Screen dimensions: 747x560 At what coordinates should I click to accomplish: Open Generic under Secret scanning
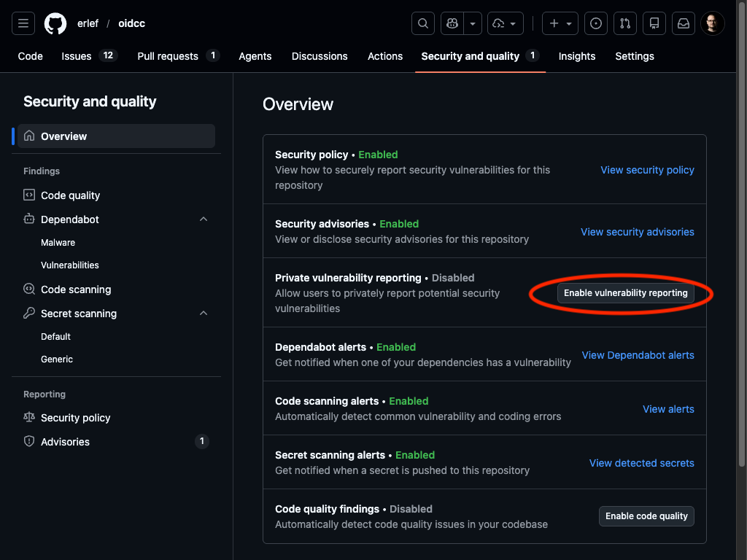coord(57,359)
